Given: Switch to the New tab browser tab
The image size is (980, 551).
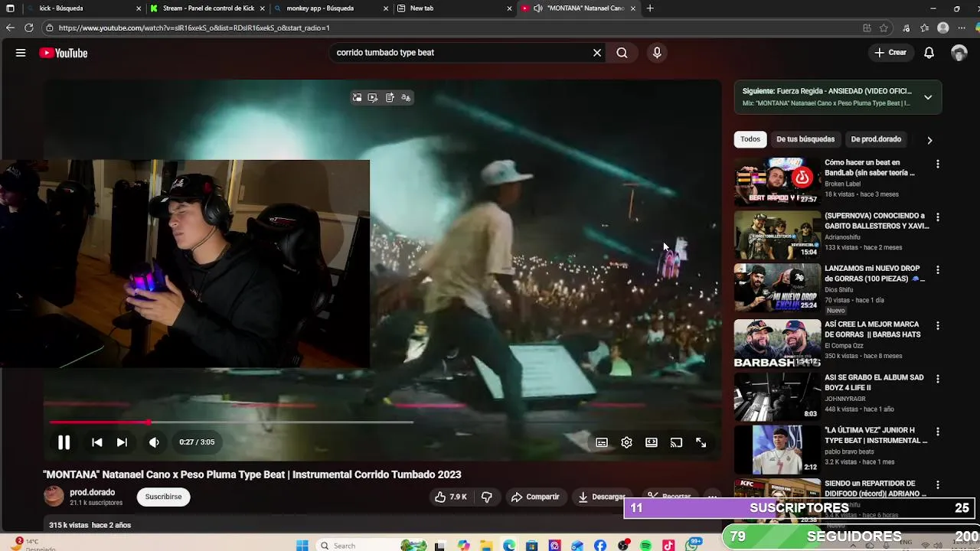Looking at the screenshot, I should point(455,8).
